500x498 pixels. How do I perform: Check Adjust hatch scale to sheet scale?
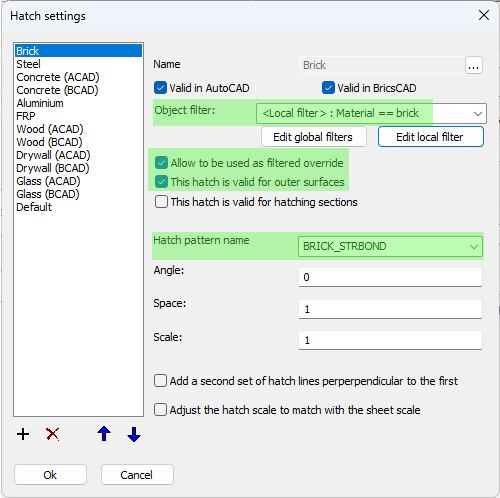[x=160, y=410]
